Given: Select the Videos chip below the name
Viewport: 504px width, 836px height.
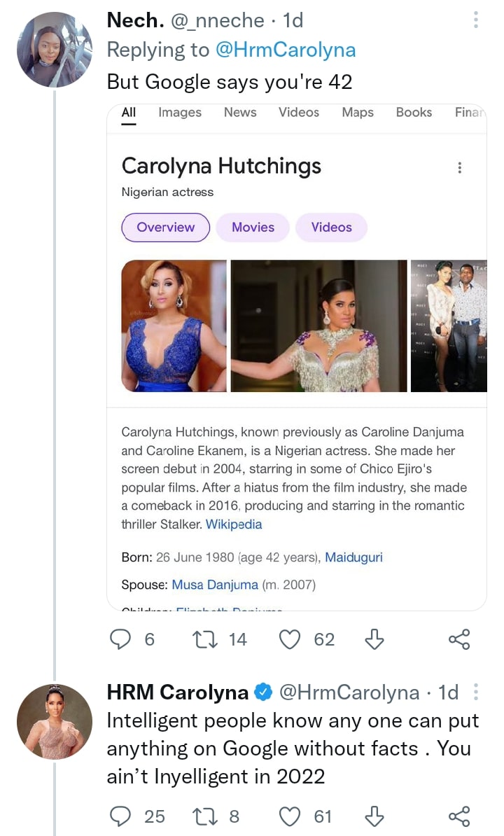Looking at the screenshot, I should pyautogui.click(x=331, y=228).
